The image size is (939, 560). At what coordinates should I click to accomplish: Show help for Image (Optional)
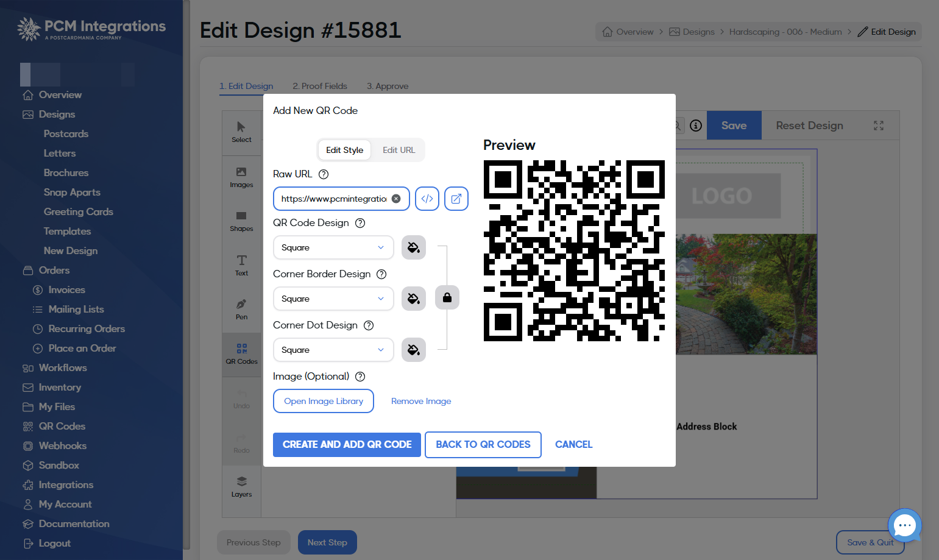(360, 377)
